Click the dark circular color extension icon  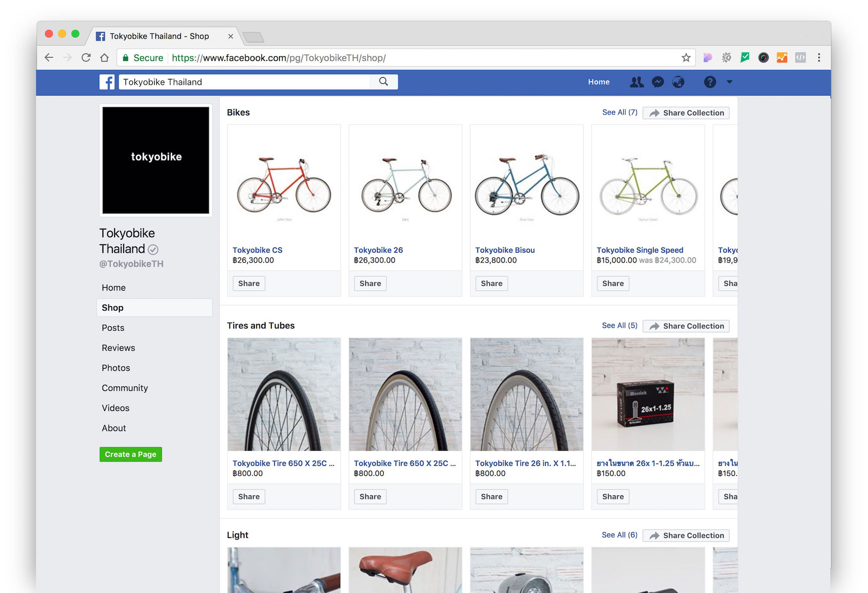763,58
